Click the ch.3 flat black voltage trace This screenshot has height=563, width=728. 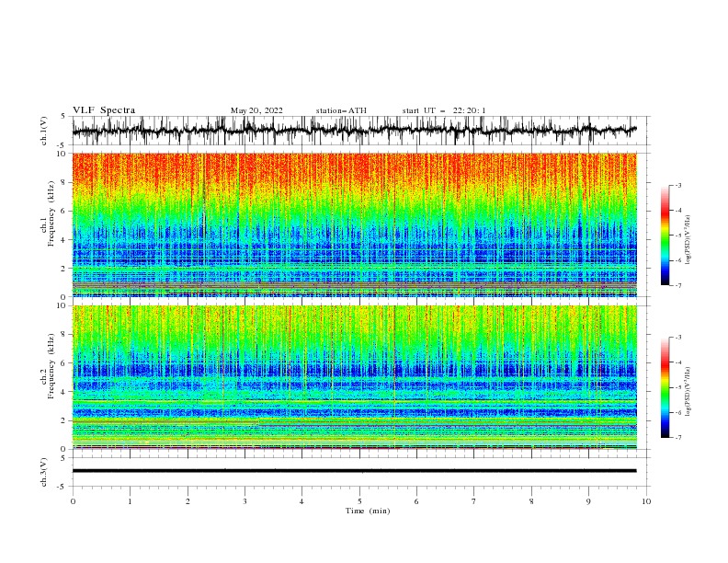pos(354,471)
